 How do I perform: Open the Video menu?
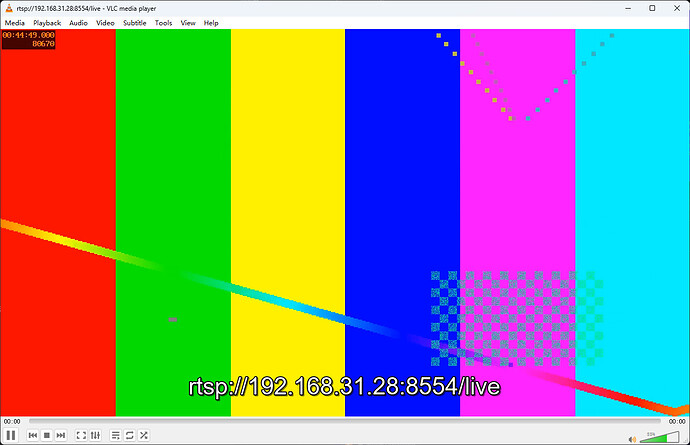coord(105,23)
